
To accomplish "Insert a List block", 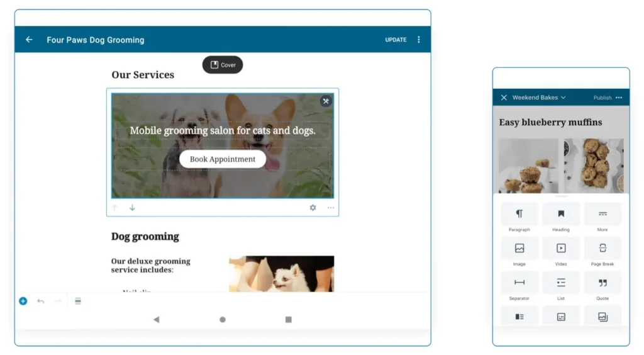I will tap(560, 286).
